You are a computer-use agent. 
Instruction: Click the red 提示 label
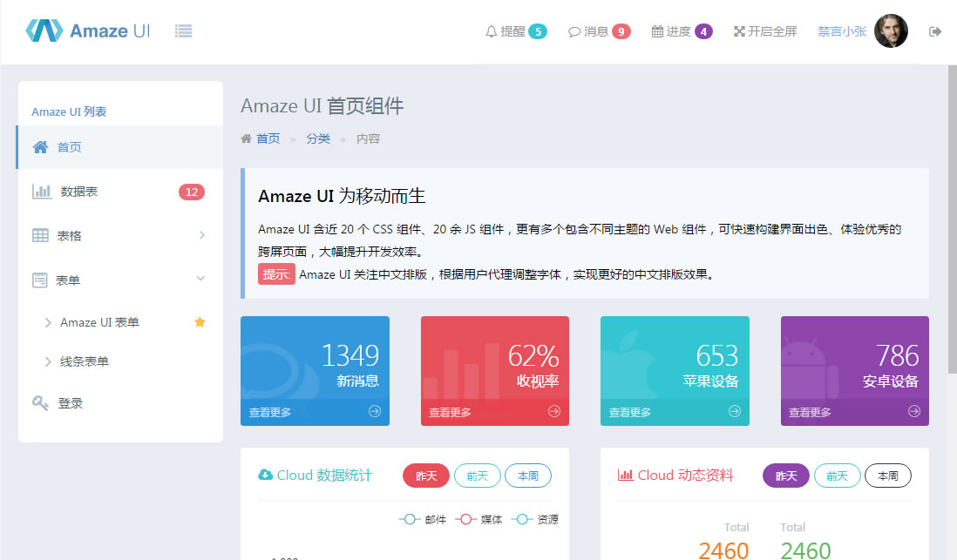tap(276, 274)
